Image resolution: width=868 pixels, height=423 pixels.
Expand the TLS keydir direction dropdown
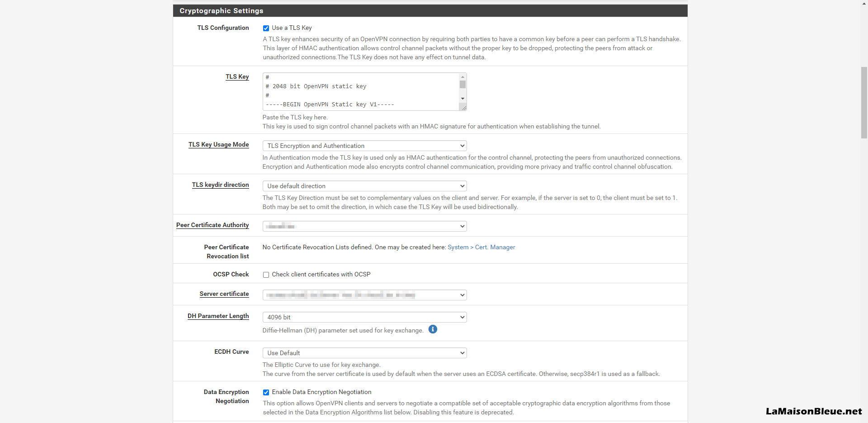click(364, 186)
